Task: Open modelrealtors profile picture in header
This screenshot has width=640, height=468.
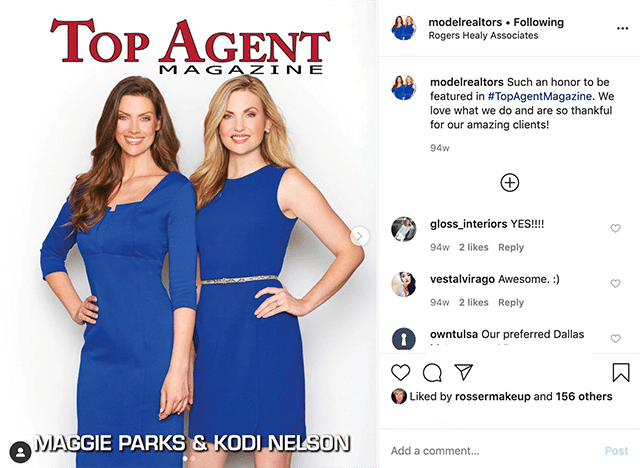Action: 404,28
